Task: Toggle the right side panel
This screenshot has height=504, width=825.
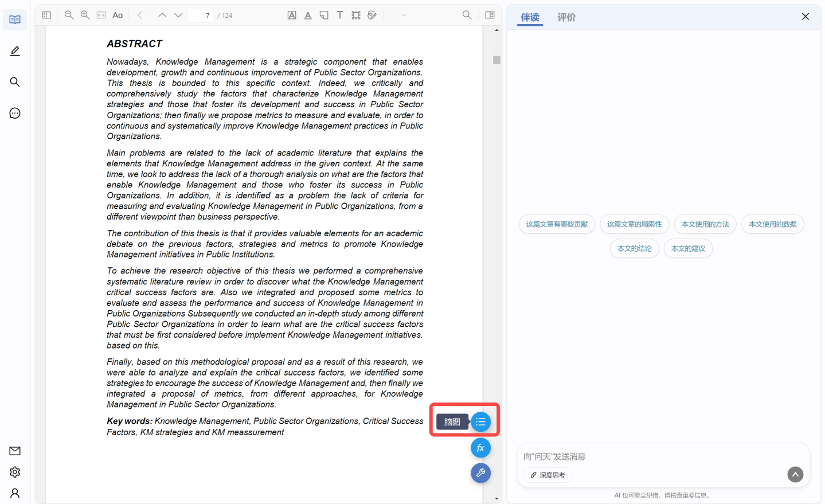Action: (490, 15)
